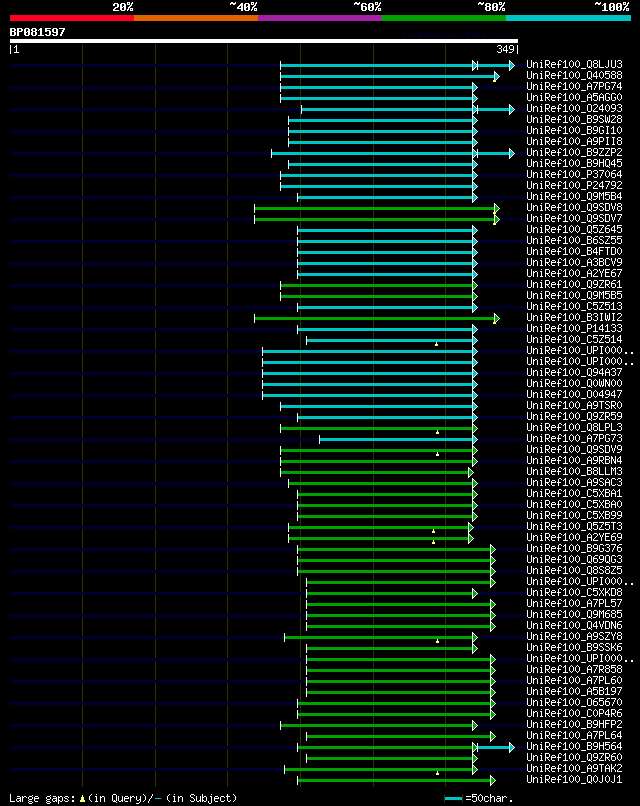Viewport: 640px width, 806px height.
Task: Click the UniRef100_Q5Z645 label
Action: click(x=574, y=229)
